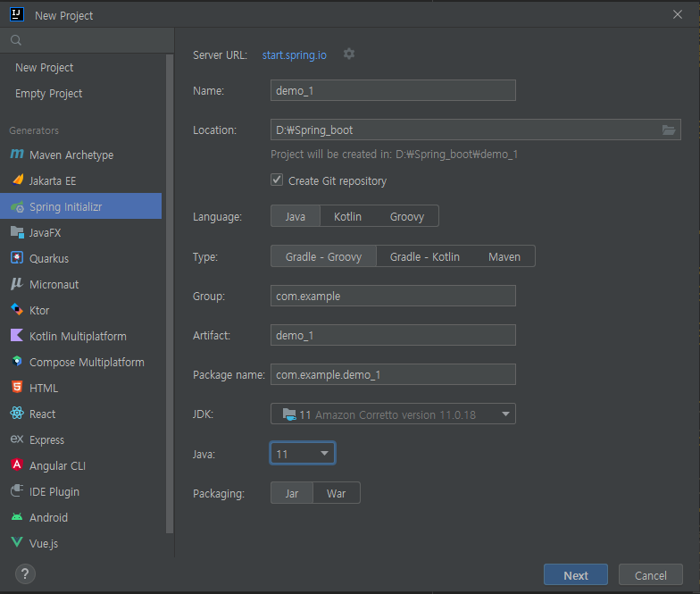Select Compose Multiplatform generator

80,363
